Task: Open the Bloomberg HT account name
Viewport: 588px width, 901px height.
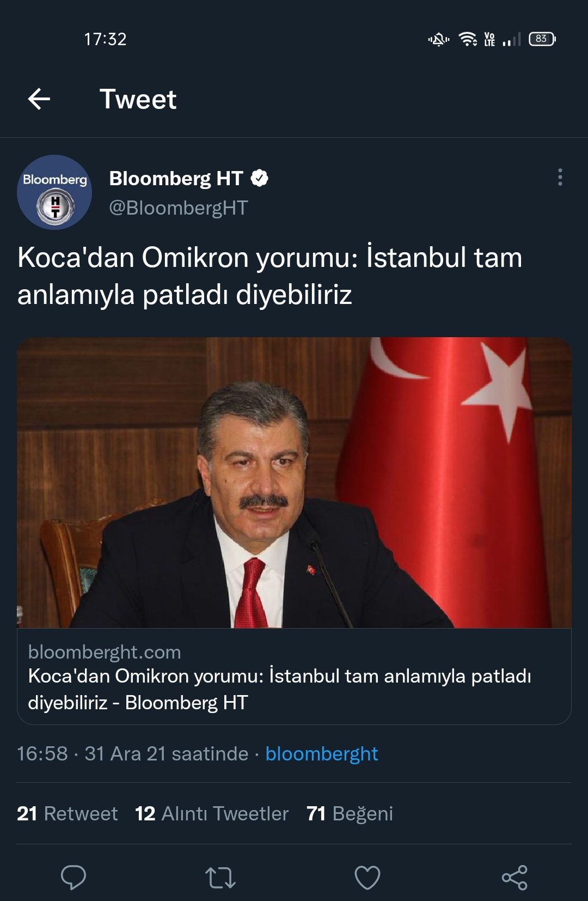Action: coord(176,178)
